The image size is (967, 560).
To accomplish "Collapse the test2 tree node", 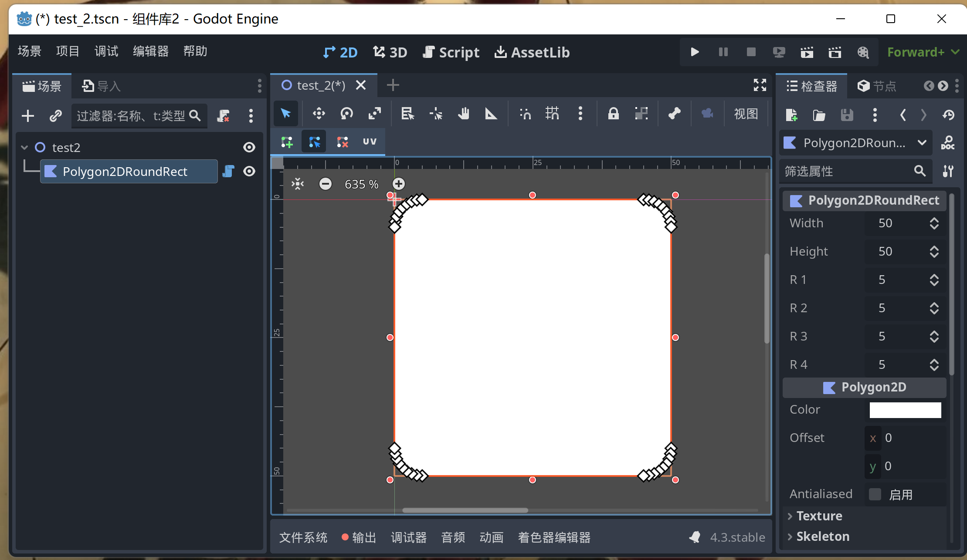I will [24, 148].
